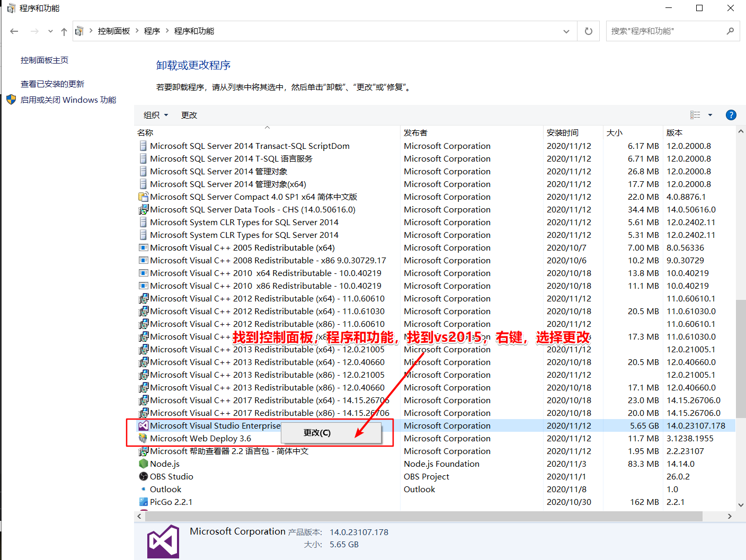Screen dimensions: 746x560
Task: Click the horizontal scrollbar right arrow
Action: 730,516
